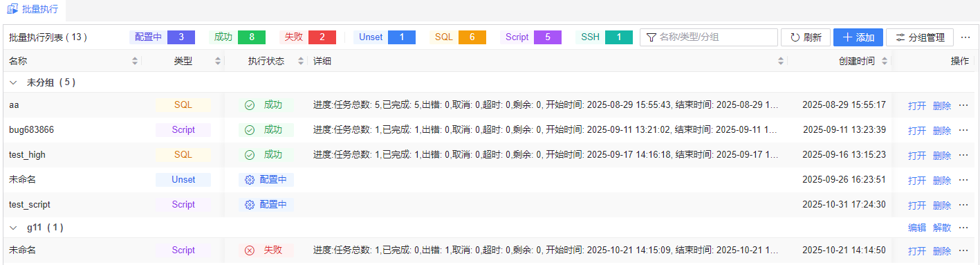Select the test_script row name

tap(30, 205)
